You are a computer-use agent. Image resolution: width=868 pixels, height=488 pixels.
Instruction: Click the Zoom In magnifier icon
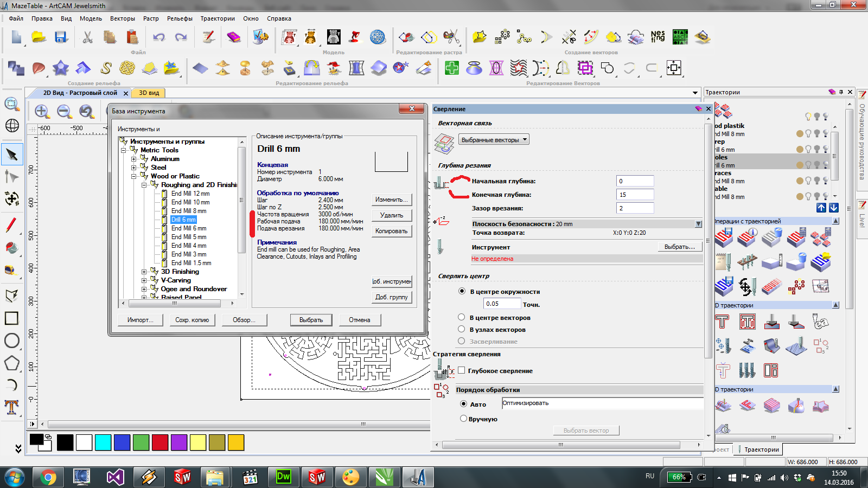tap(42, 112)
